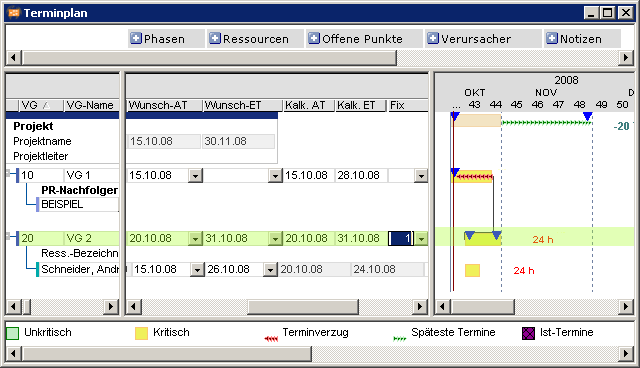This screenshot has width=640, height=368.
Task: Click the Kalk. AT column header
Action: tap(309, 105)
